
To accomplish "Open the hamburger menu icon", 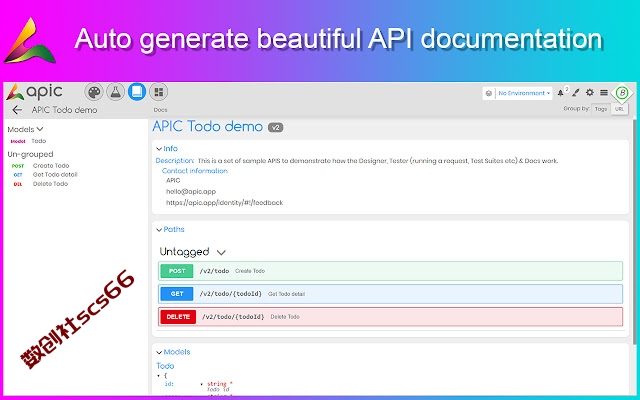I will pyautogui.click(x=604, y=93).
